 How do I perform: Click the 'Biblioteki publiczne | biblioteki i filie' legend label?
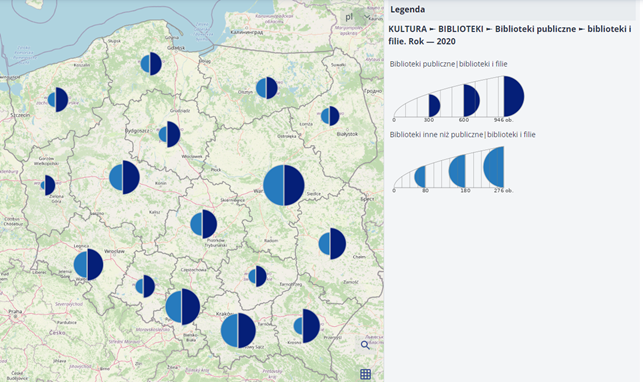click(x=448, y=64)
